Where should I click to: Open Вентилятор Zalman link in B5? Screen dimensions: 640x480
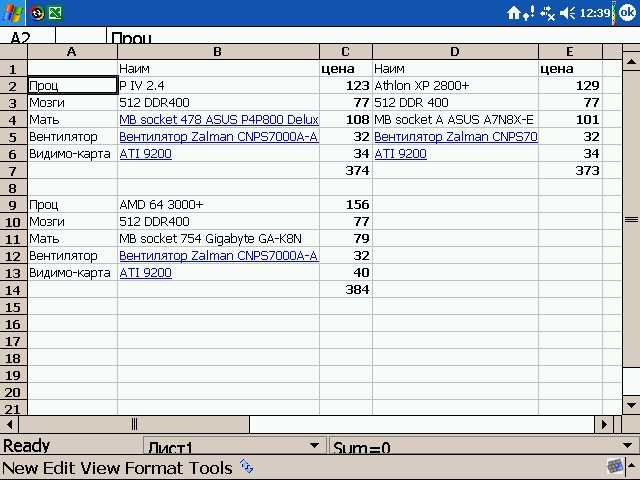[218, 137]
